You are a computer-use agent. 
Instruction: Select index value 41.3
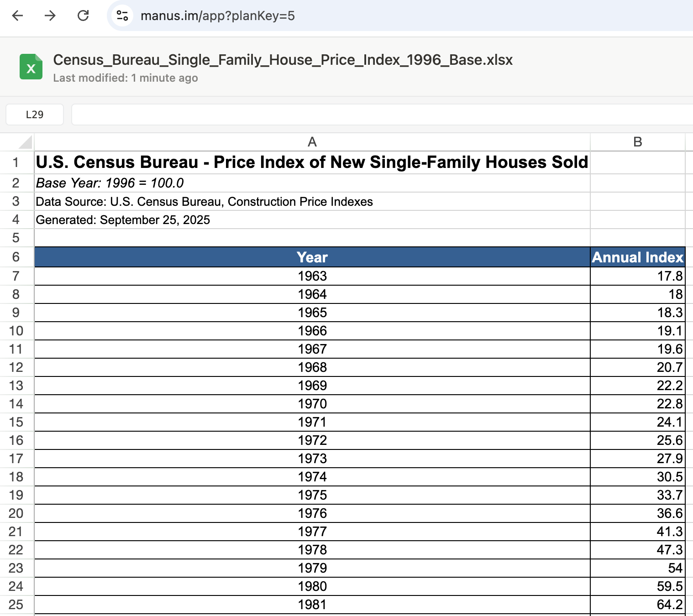point(638,532)
